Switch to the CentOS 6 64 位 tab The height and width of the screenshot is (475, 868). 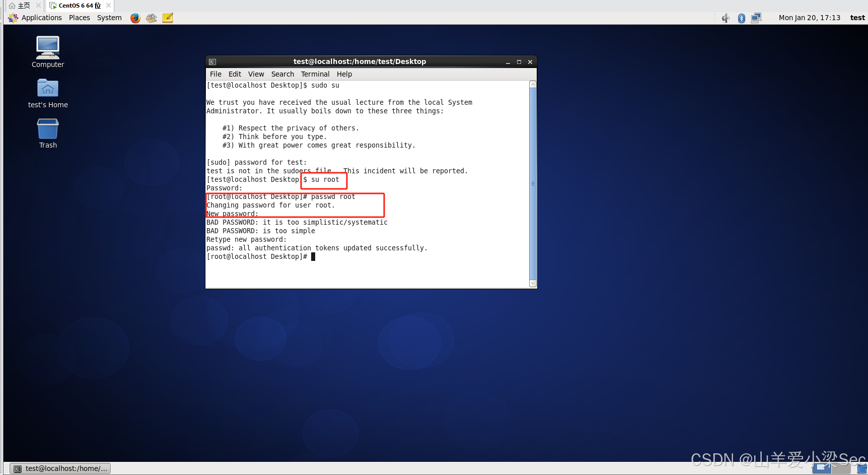pos(80,6)
